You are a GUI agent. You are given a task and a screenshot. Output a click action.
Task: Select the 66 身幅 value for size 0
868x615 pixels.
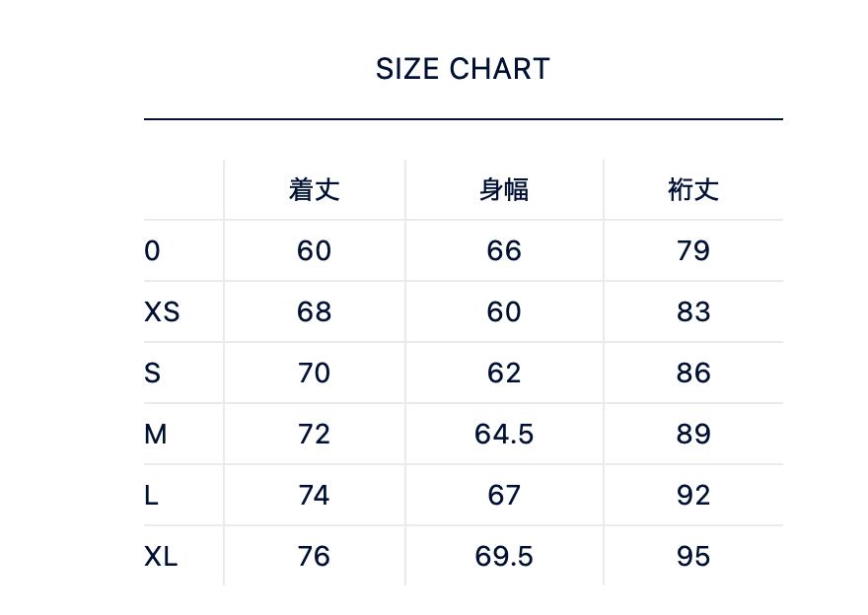504,250
